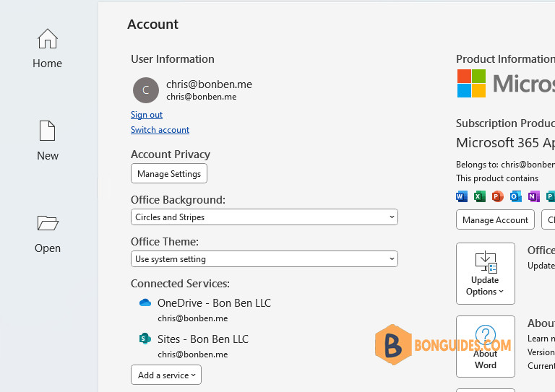This screenshot has height=392, width=555.
Task: Expand the Office Theme dropdown
Action: click(264, 259)
